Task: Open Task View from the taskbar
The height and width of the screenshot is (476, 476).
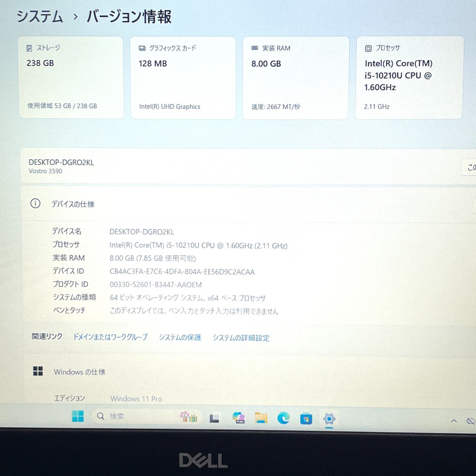Action: pyautogui.click(x=214, y=418)
